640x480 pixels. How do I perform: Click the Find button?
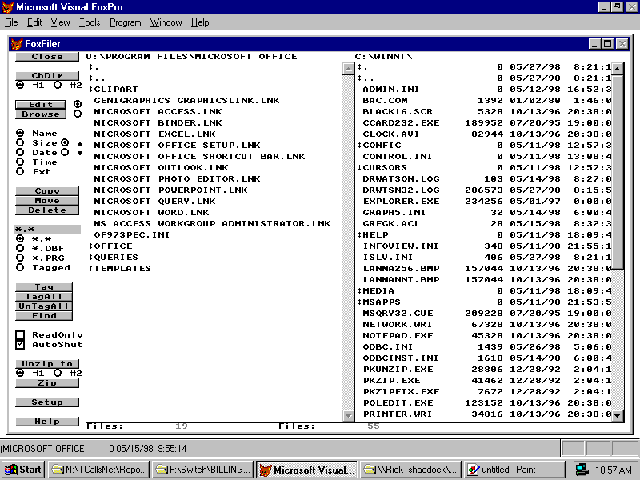[44, 316]
